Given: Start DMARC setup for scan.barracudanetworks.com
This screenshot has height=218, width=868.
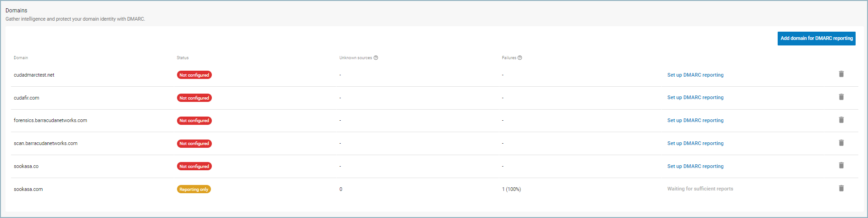Looking at the screenshot, I should click(x=695, y=143).
